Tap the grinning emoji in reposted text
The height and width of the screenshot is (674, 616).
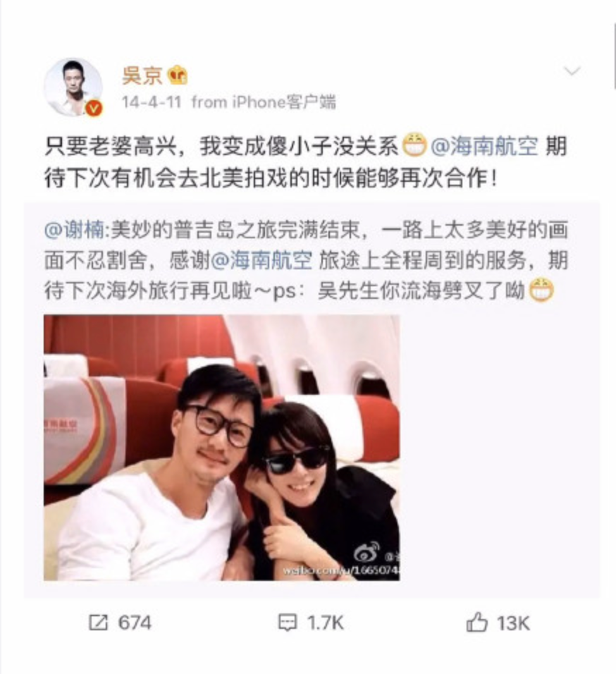click(541, 290)
